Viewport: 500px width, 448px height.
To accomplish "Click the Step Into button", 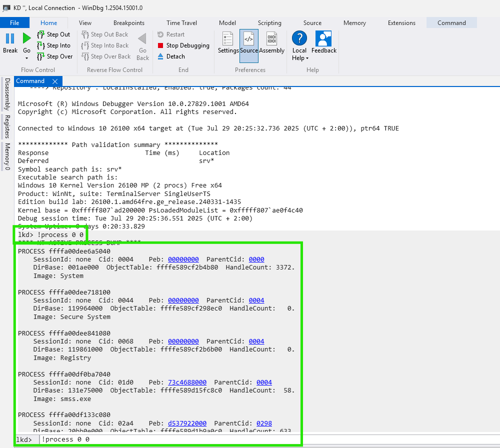I will (53, 45).
